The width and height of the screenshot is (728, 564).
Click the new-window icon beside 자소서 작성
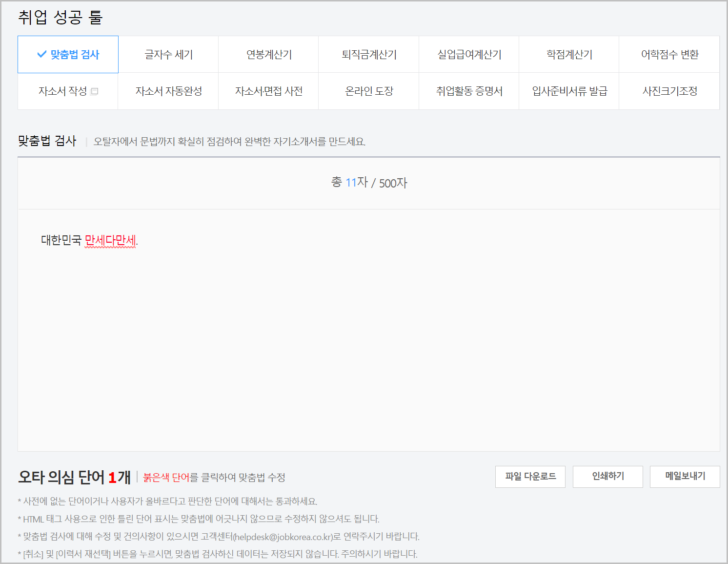tap(95, 91)
